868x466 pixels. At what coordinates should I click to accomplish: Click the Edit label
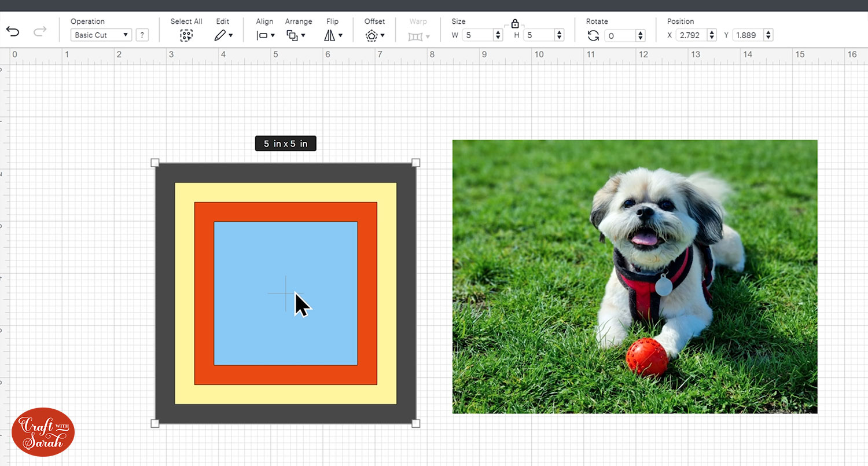click(x=223, y=21)
